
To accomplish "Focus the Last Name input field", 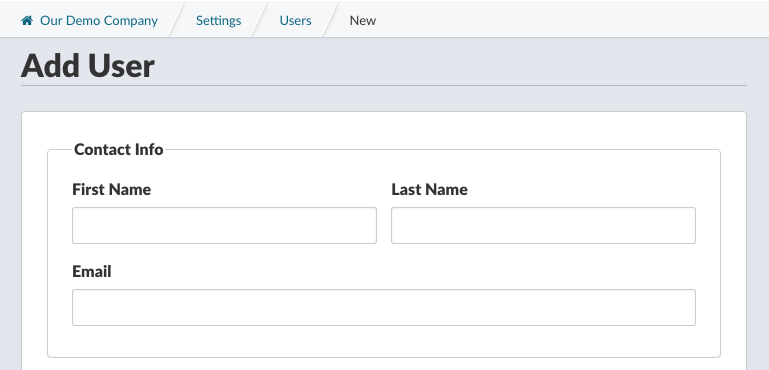I will (x=543, y=225).
